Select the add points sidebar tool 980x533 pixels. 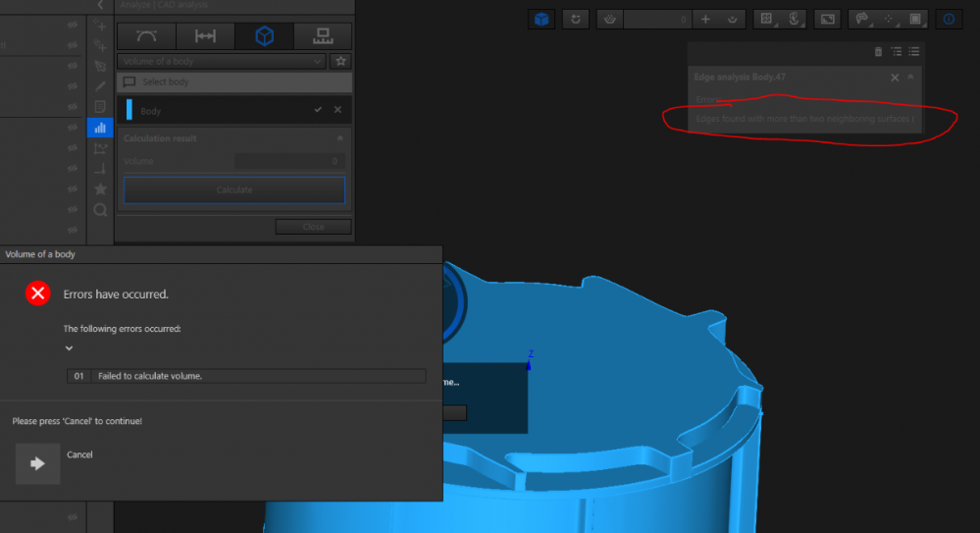point(100,26)
